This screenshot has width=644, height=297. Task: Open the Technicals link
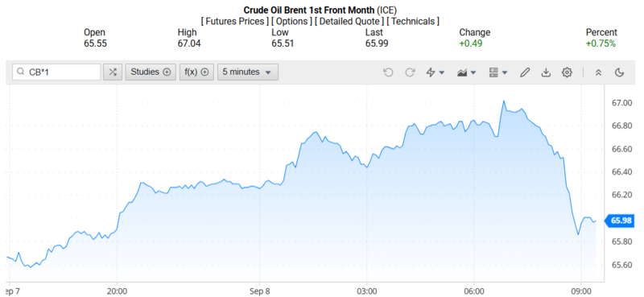point(413,21)
